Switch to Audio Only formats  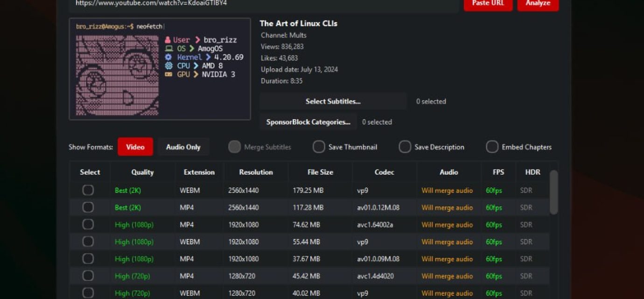(x=183, y=147)
